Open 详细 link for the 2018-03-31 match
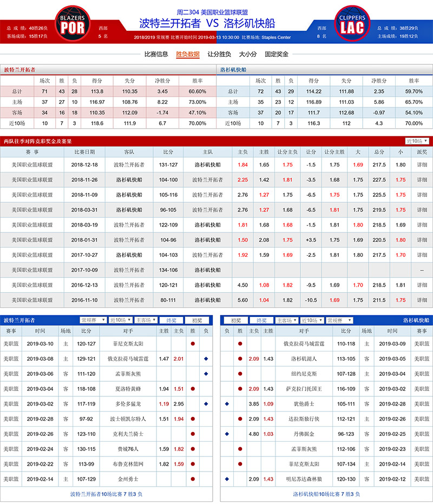Image resolution: width=433 pixels, height=504 pixels. [422, 210]
